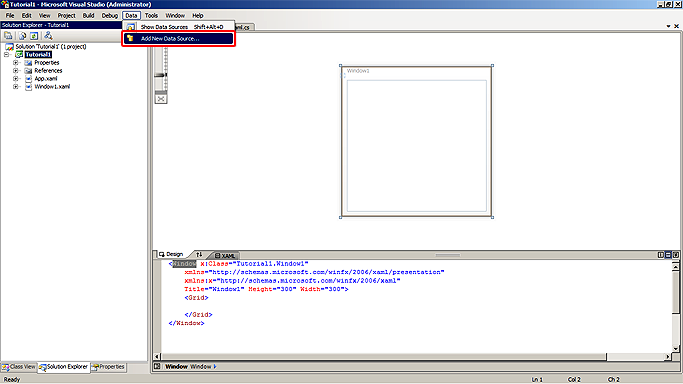Select the Tutorial1 project node
The width and height of the screenshot is (683, 384).
point(38,54)
